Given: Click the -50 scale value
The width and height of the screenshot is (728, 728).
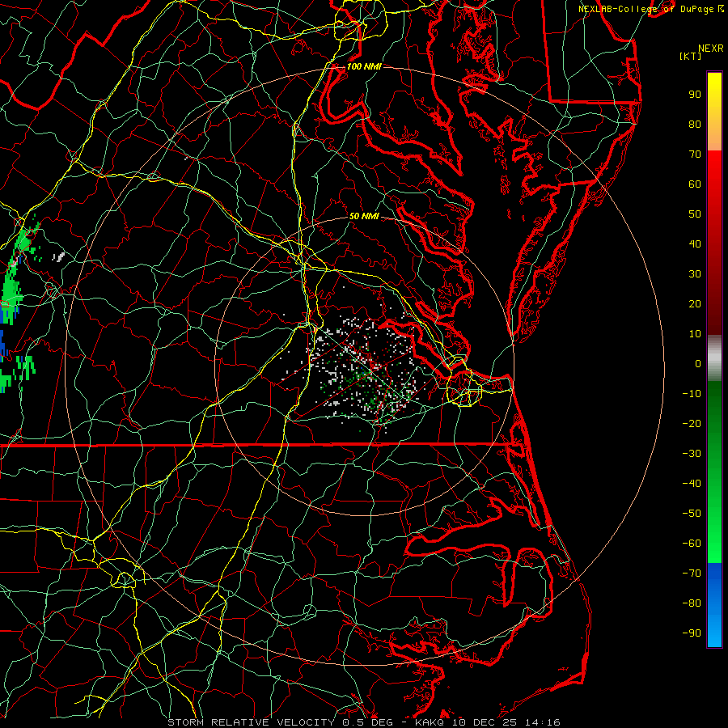Looking at the screenshot, I should 692,514.
